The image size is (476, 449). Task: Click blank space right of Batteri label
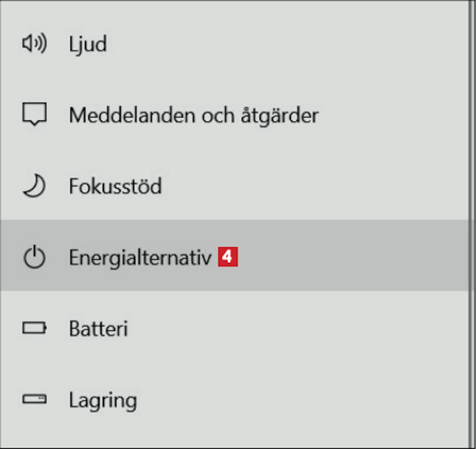(x=286, y=328)
